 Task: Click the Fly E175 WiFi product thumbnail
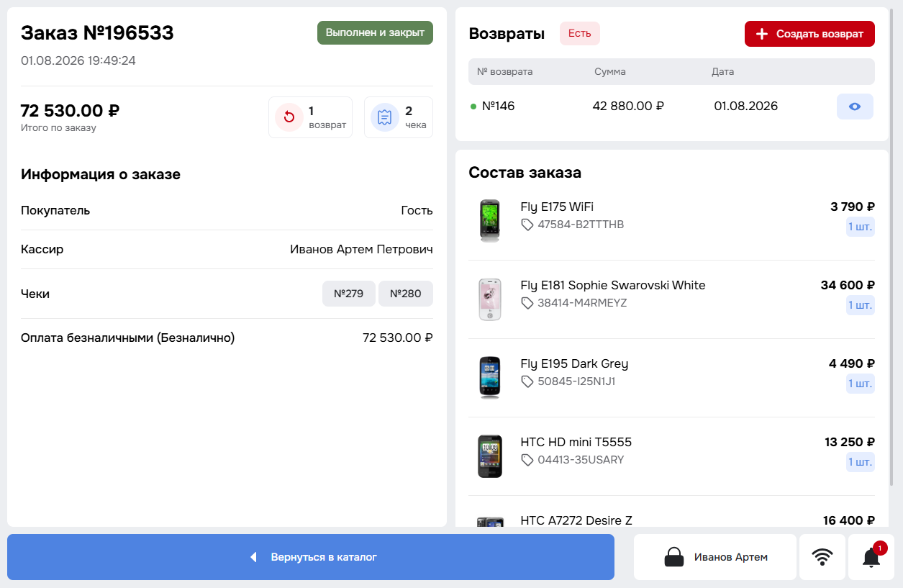coord(490,220)
